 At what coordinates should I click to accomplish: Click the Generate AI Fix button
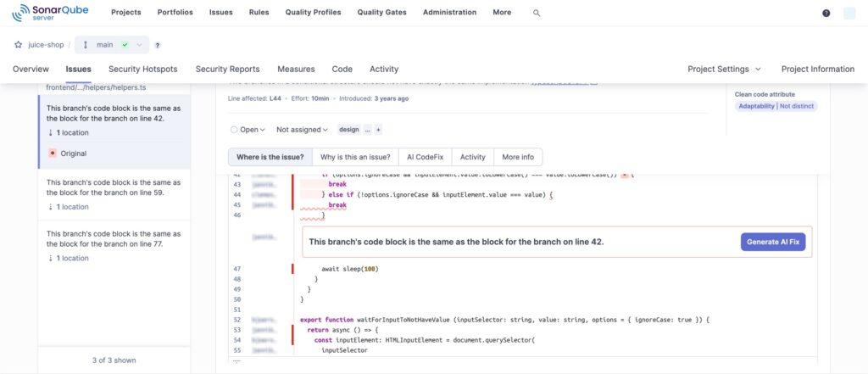coord(773,242)
